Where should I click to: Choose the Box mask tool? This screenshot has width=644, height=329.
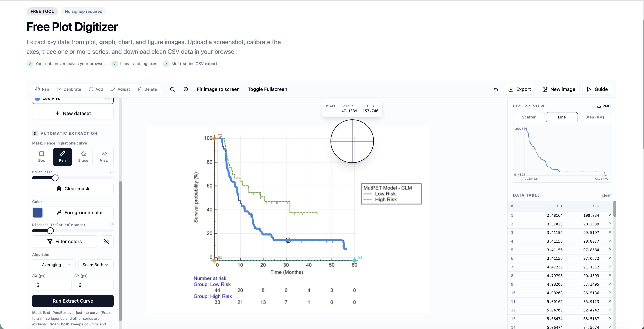[42, 157]
